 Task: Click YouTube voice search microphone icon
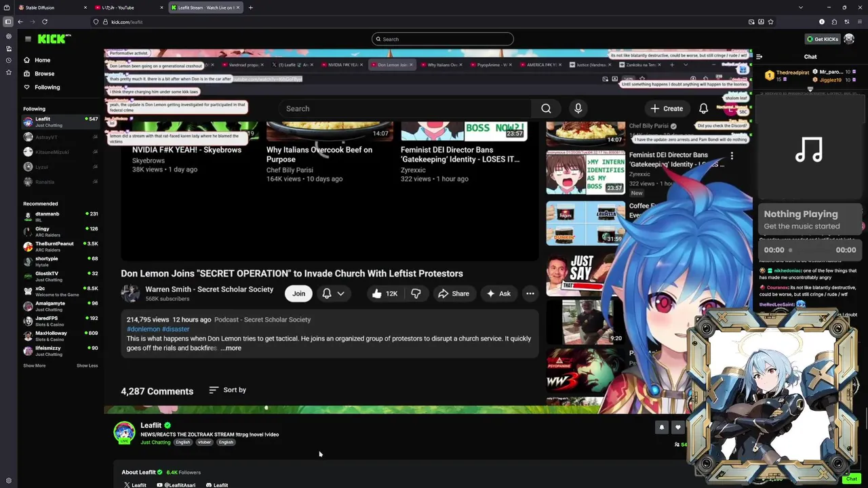[578, 108]
